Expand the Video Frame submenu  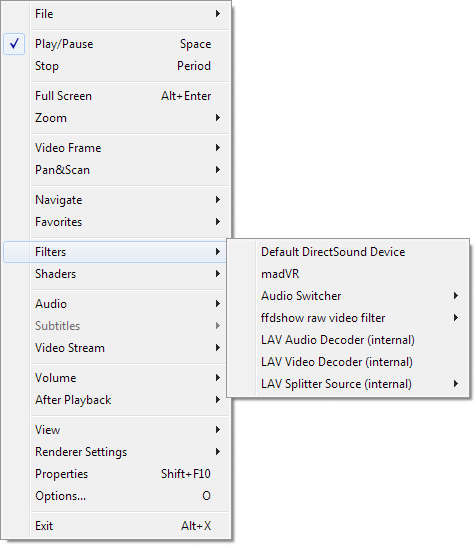coord(116,148)
